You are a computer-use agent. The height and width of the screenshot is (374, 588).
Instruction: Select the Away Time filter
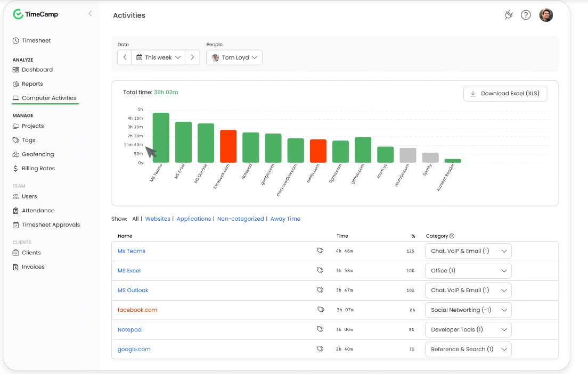(285, 219)
